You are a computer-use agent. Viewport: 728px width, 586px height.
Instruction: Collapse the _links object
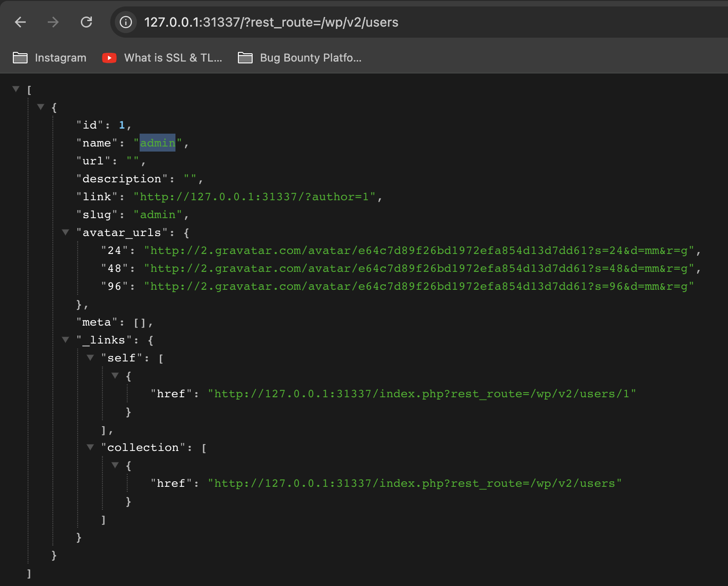66,340
